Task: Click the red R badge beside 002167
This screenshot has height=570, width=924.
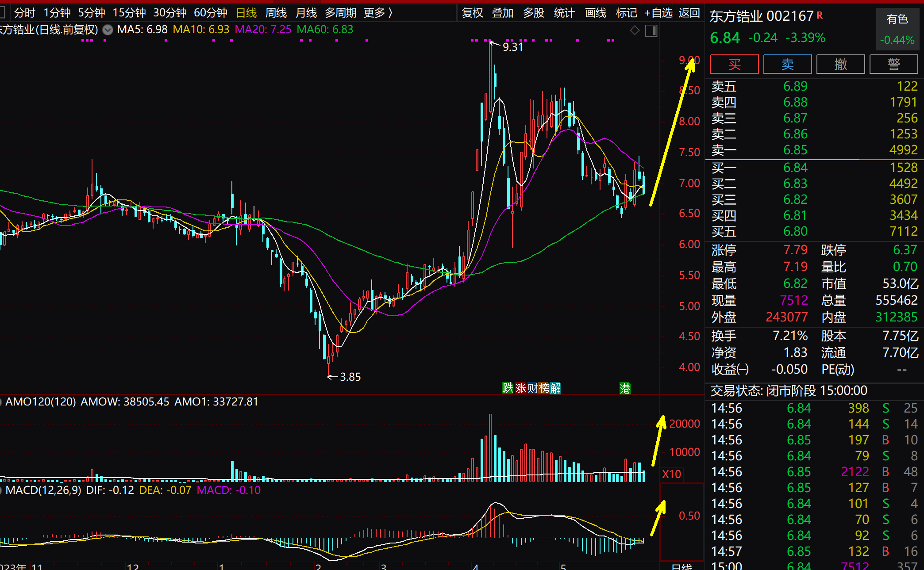Action: (820, 15)
